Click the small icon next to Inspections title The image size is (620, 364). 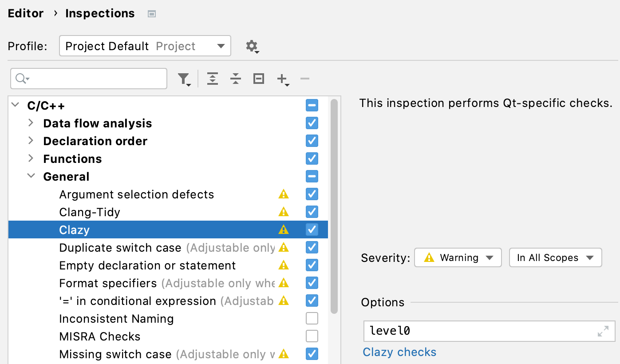(x=152, y=14)
